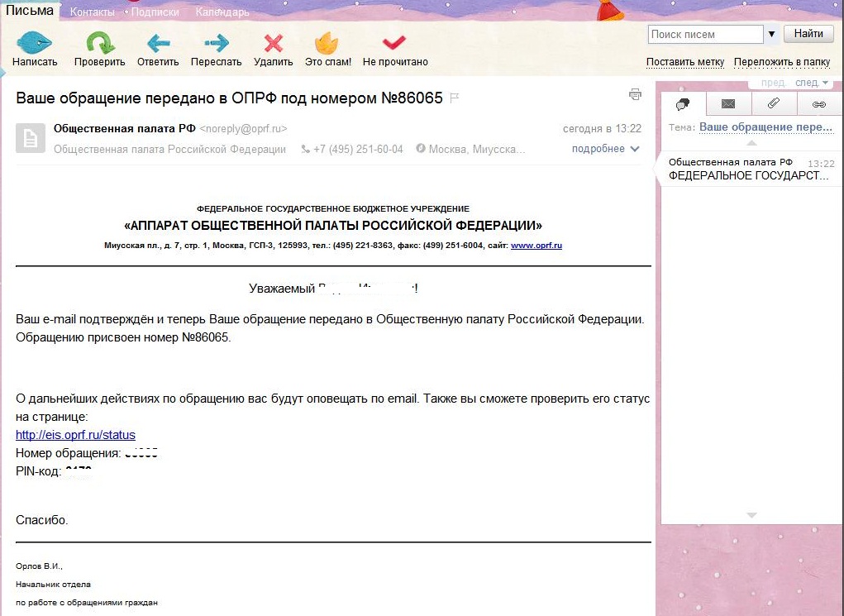This screenshot has height=616, width=844.
Task: Switch to the Контакты tab
Action: 93,12
